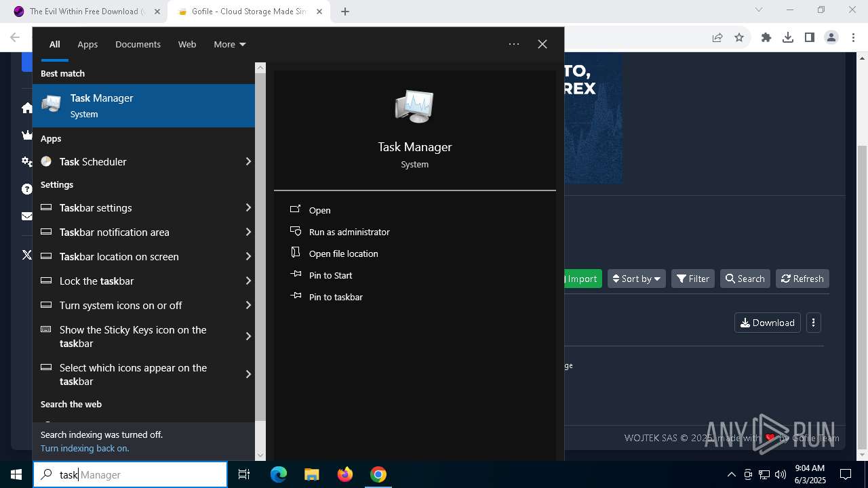The image size is (868, 488).
Task: Click the volume icon in system tray
Action: [x=781, y=474]
